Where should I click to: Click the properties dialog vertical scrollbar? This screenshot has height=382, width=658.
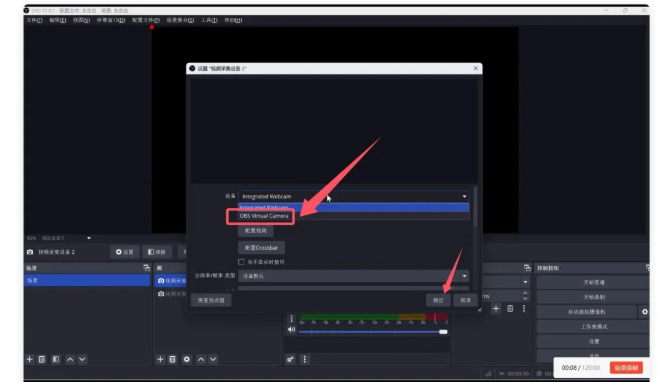click(x=475, y=207)
